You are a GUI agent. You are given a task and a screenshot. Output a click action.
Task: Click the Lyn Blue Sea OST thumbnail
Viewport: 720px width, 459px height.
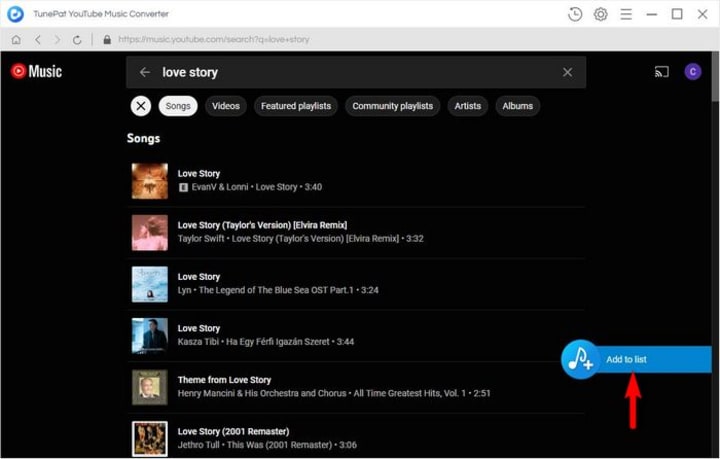click(x=150, y=284)
